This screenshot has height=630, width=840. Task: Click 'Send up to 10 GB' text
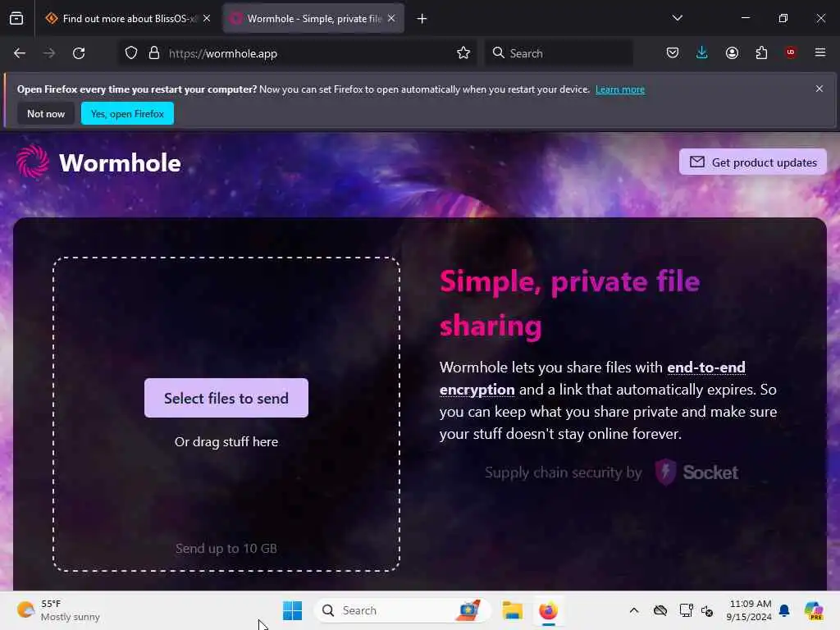click(x=226, y=549)
